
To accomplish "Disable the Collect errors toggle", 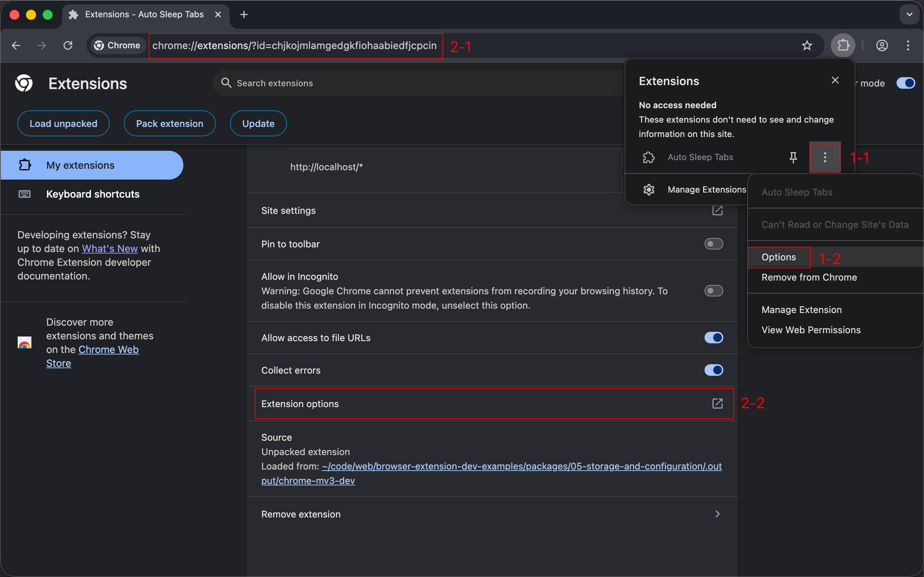I will click(713, 370).
